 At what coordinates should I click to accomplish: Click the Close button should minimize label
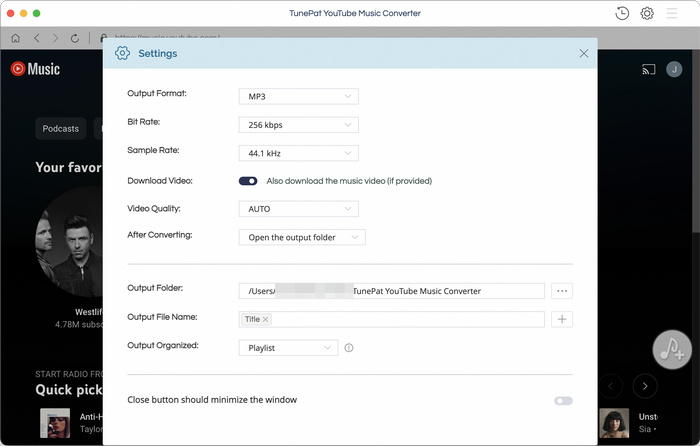[x=212, y=400]
